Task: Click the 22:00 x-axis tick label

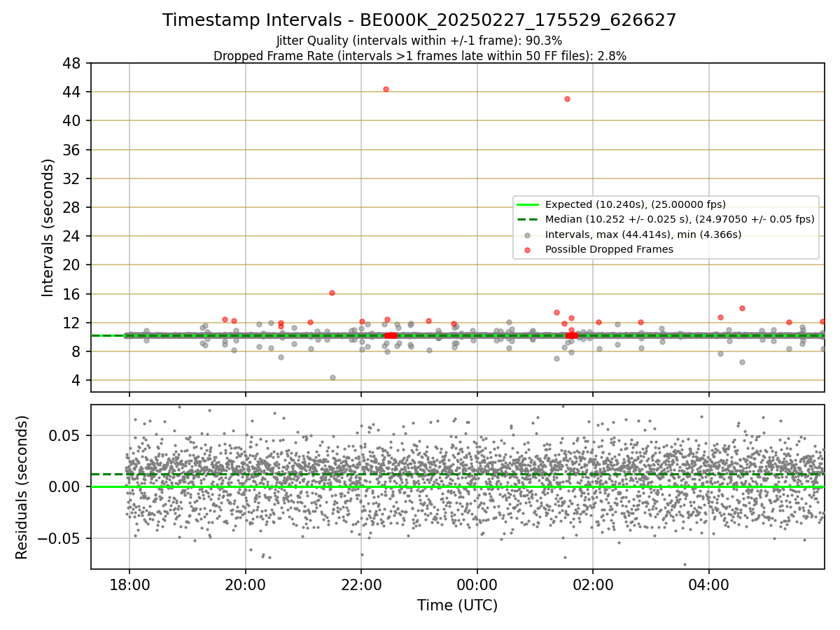Action: coord(361,584)
